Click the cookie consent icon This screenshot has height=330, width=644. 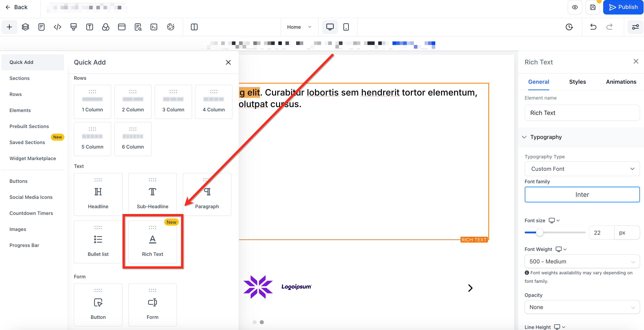(171, 27)
